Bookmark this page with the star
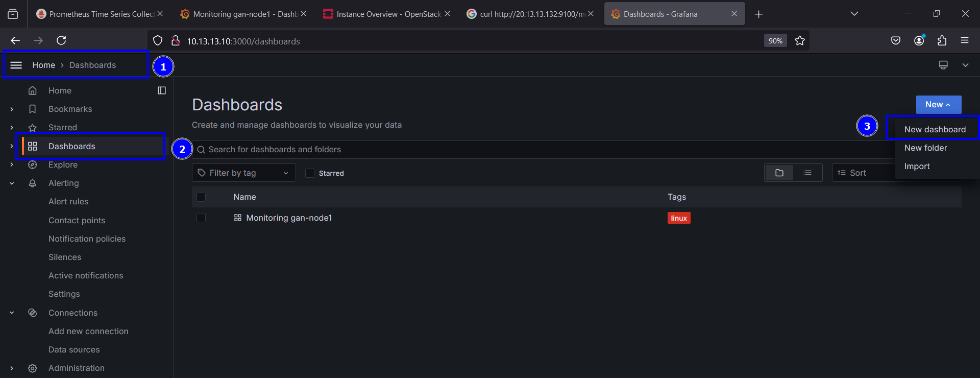This screenshot has width=980, height=378. click(x=800, y=41)
